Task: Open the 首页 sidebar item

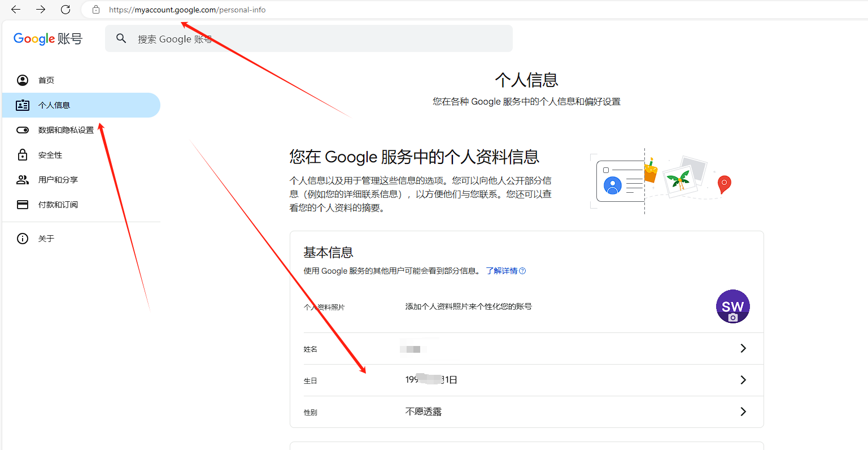Action: click(x=81, y=80)
